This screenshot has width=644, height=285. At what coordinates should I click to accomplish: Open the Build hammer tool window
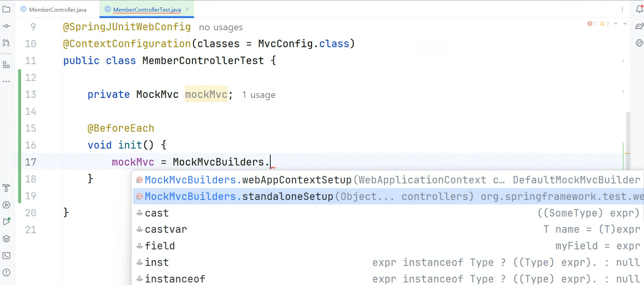(6, 188)
